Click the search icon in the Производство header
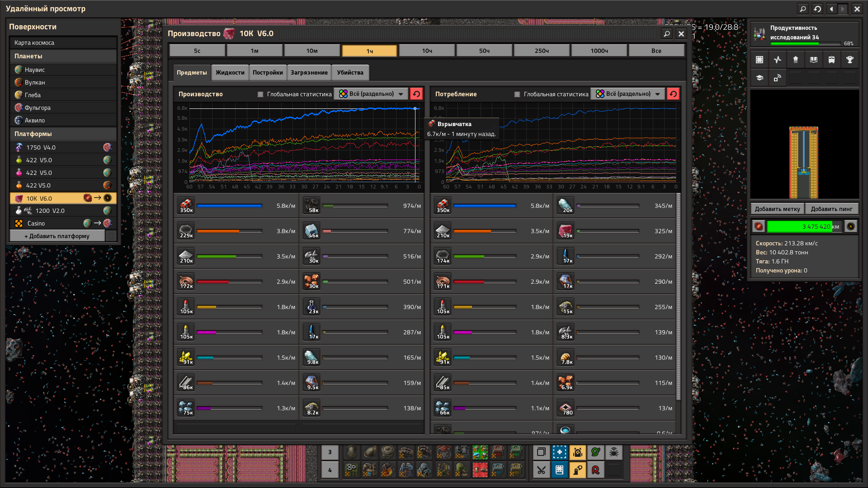This screenshot has height=488, width=868. (x=666, y=33)
